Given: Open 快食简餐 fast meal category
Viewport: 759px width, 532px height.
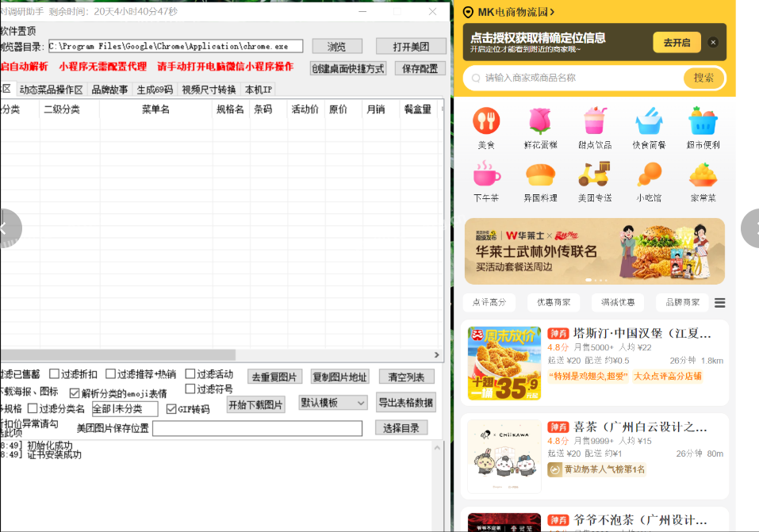Looking at the screenshot, I should click(x=649, y=121).
